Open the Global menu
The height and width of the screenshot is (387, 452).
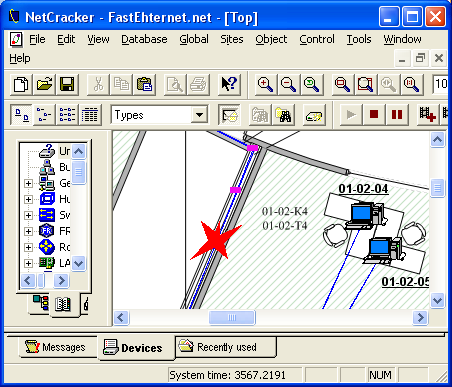coord(194,39)
